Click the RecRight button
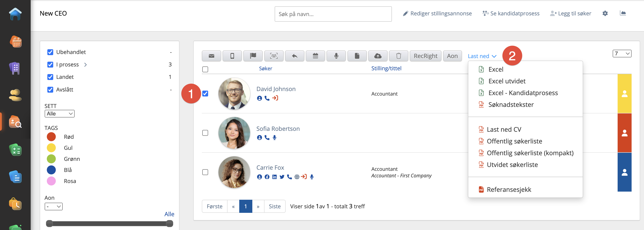 pyautogui.click(x=425, y=56)
